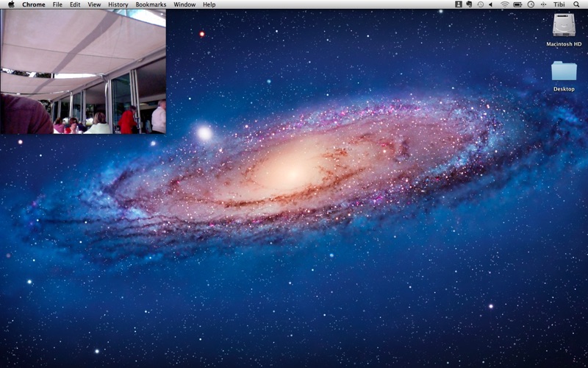
Task: Click the contacts person icon in menu bar
Action: (458, 4)
